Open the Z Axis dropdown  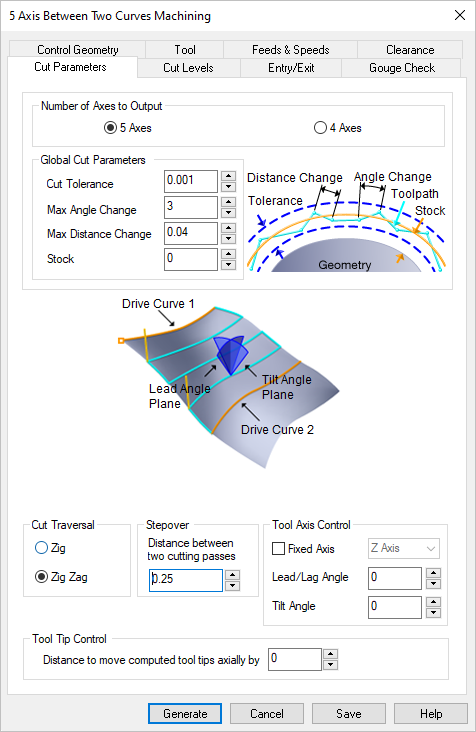(x=404, y=548)
